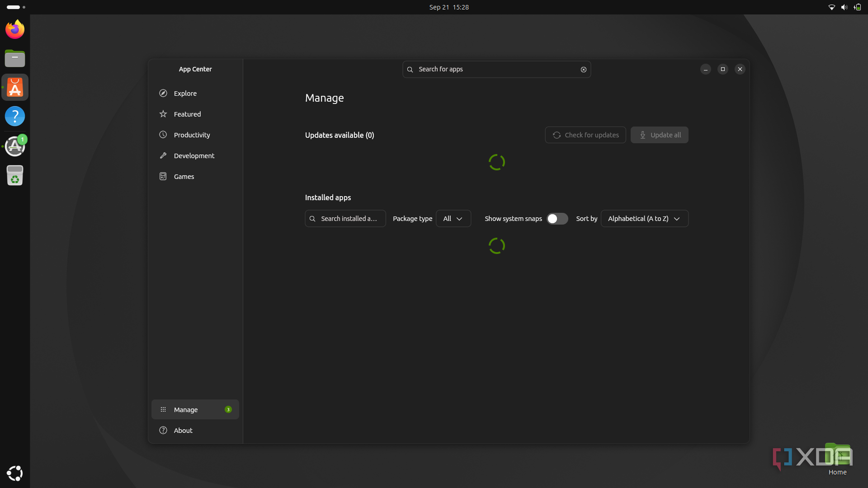Toggle Show system snaps switch
This screenshot has height=488, width=868.
[557, 218]
